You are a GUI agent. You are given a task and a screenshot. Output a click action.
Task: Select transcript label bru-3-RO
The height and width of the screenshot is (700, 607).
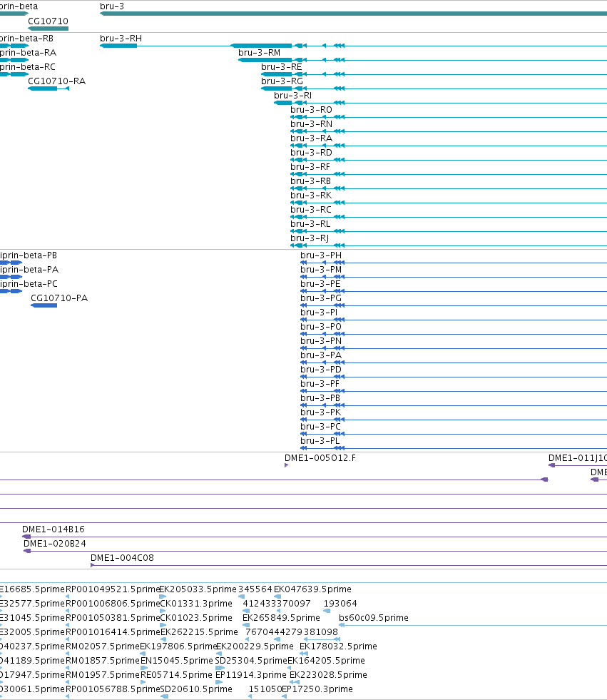(x=312, y=110)
